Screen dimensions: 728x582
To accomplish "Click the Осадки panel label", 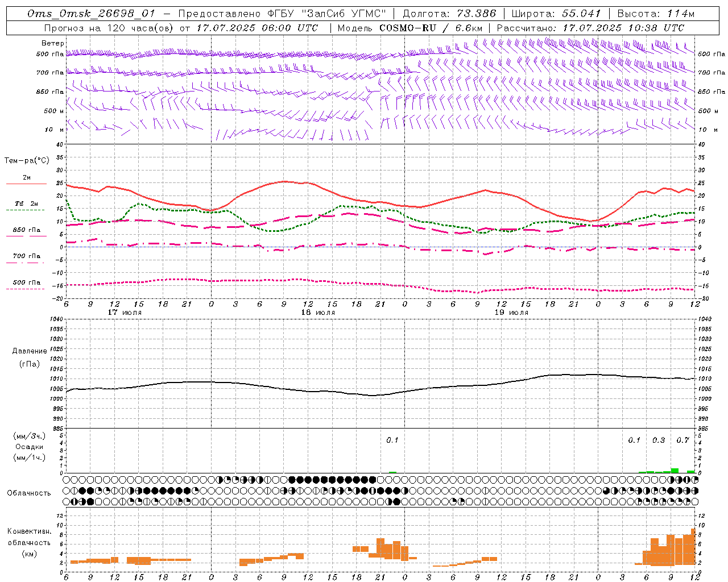I will coord(30,447).
